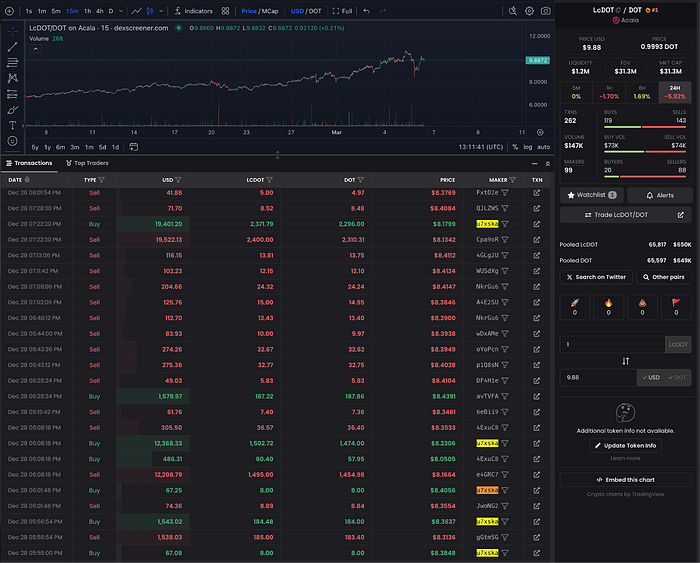Screen dimensions: 700x563
Task: Expand chart type dropdown chevron
Action: [161, 11]
